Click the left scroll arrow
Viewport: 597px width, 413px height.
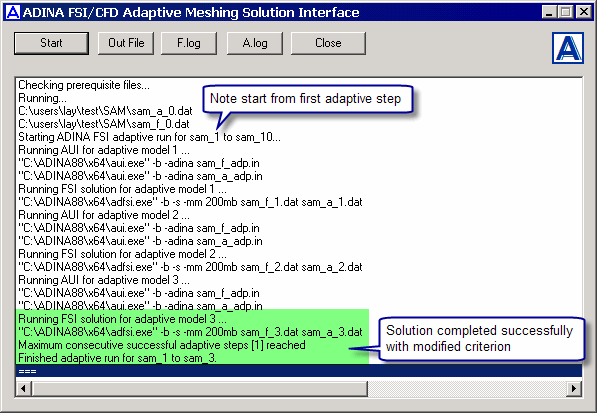[x=24, y=389]
